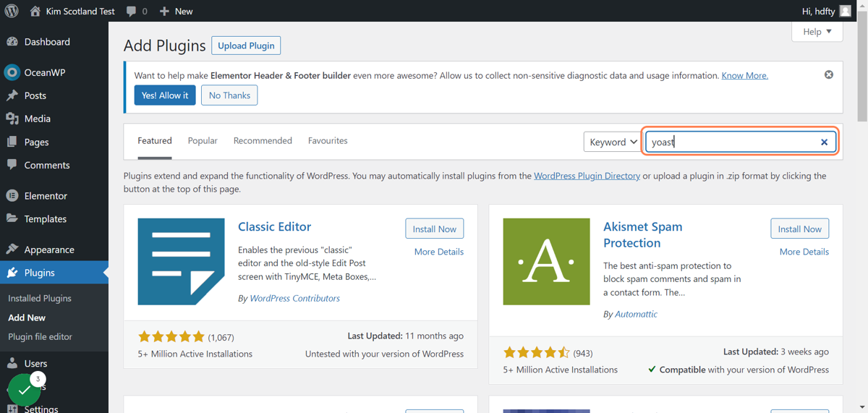This screenshot has width=868, height=413.
Task: Click the Dashboard gauge icon
Action: [12, 42]
